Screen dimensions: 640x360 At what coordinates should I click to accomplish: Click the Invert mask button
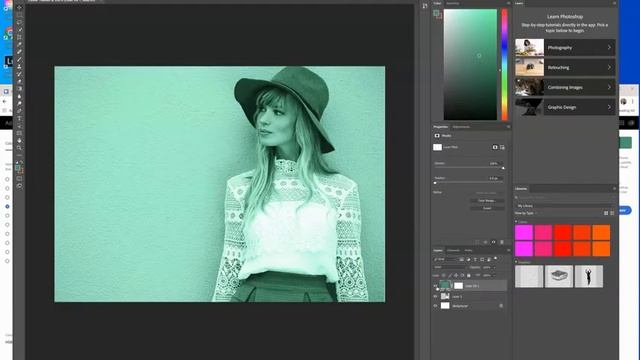[x=487, y=208]
